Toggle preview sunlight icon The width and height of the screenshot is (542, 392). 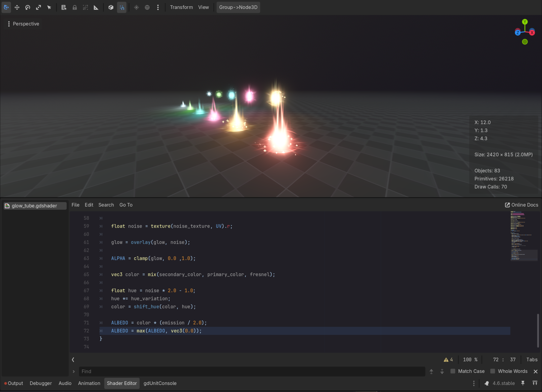(136, 7)
